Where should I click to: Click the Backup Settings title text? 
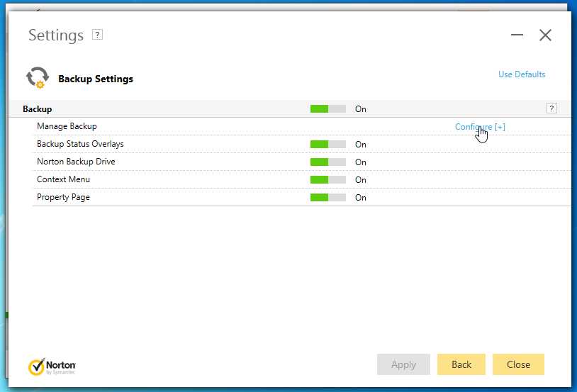[x=96, y=79]
